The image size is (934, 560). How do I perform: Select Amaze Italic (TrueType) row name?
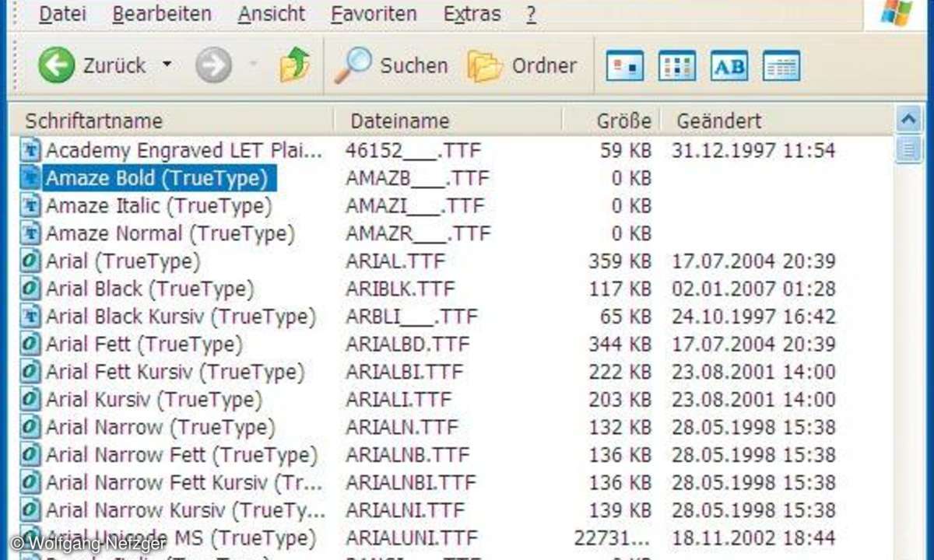click(159, 206)
